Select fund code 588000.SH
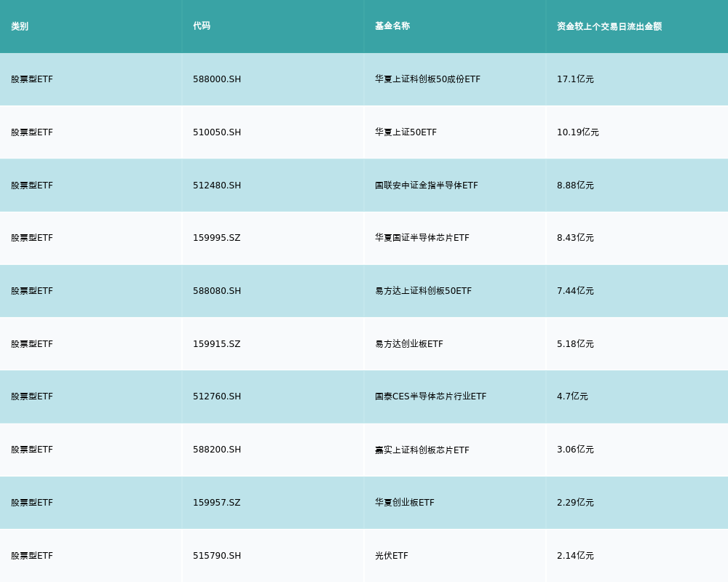Image resolution: width=728 pixels, height=582 pixels. (217, 79)
